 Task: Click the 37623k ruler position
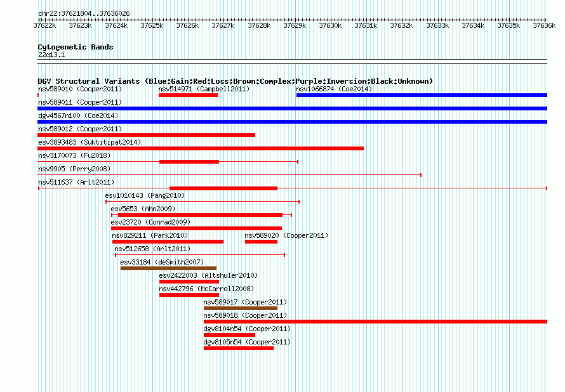pyautogui.click(x=81, y=25)
